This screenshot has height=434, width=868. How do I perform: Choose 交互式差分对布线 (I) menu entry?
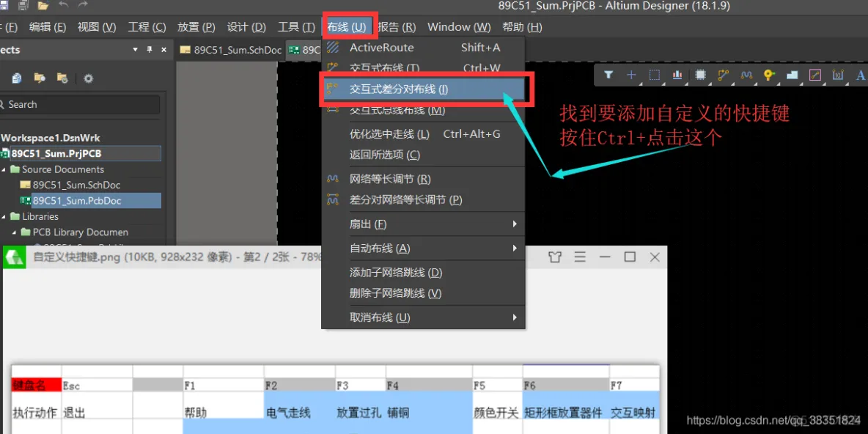tap(424, 89)
